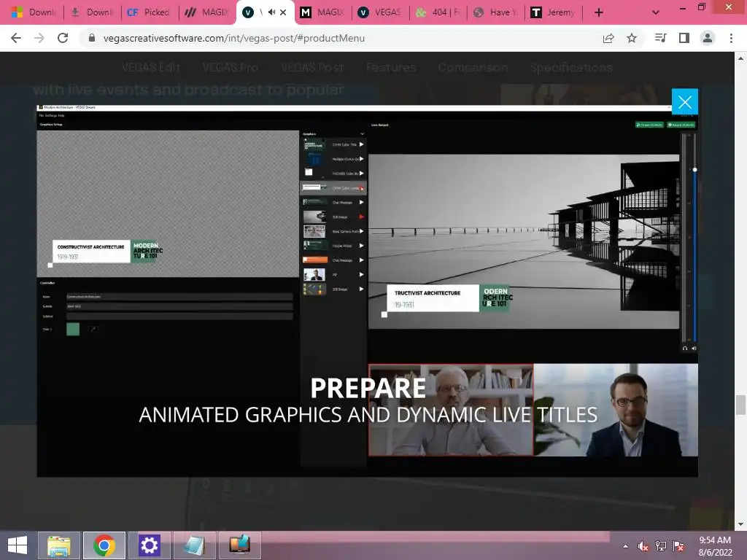Open a new browser tab
This screenshot has height=560, width=747.
point(599,12)
